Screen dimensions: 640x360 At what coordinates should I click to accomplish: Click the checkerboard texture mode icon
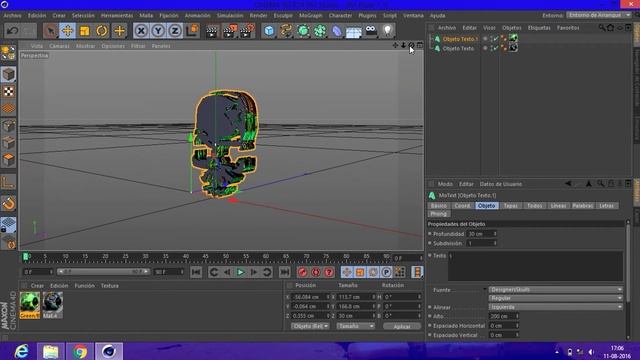coord(9,91)
